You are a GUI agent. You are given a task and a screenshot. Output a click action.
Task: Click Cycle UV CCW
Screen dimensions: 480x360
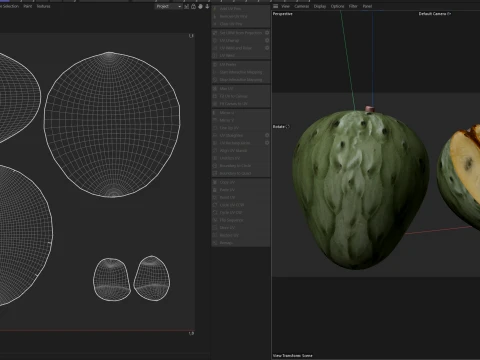tap(241, 205)
